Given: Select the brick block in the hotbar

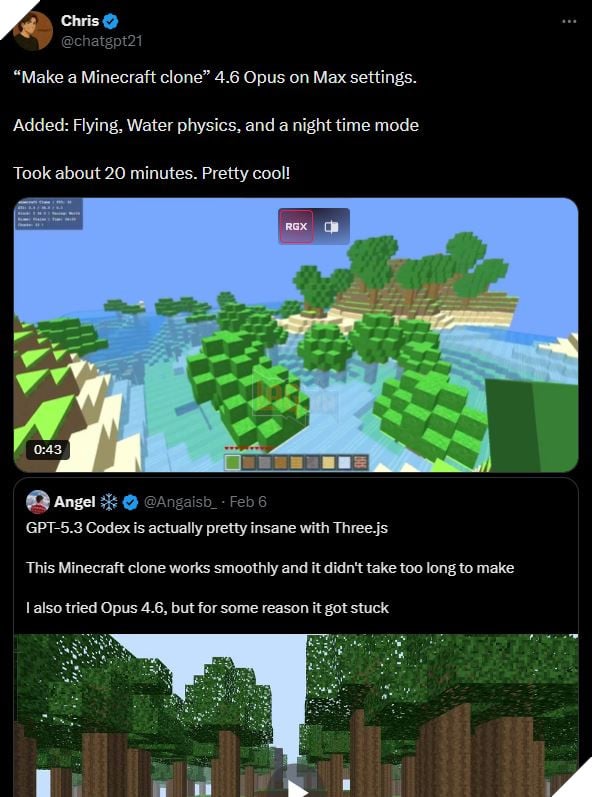Looking at the screenshot, I should tap(360, 462).
